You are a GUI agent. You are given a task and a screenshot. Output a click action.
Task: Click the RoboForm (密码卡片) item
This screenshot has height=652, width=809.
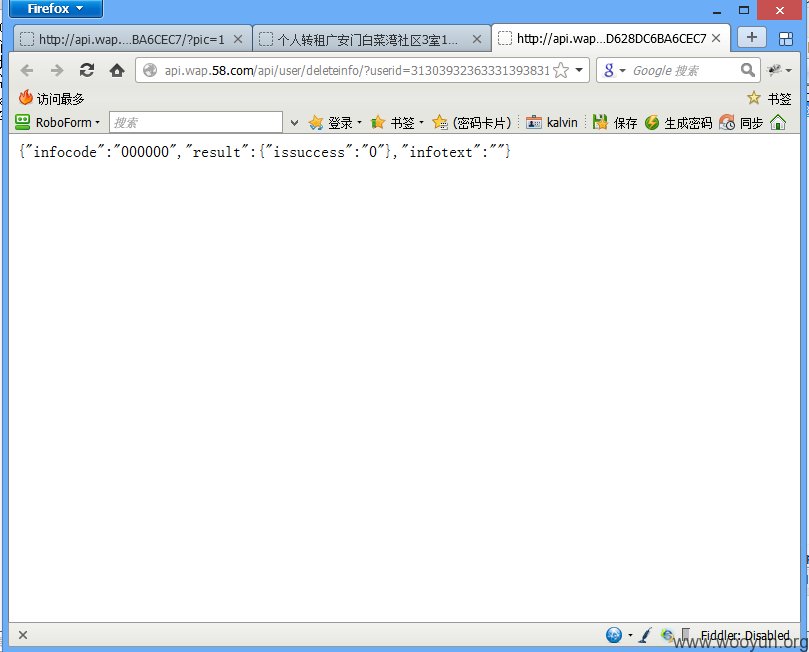coord(472,122)
